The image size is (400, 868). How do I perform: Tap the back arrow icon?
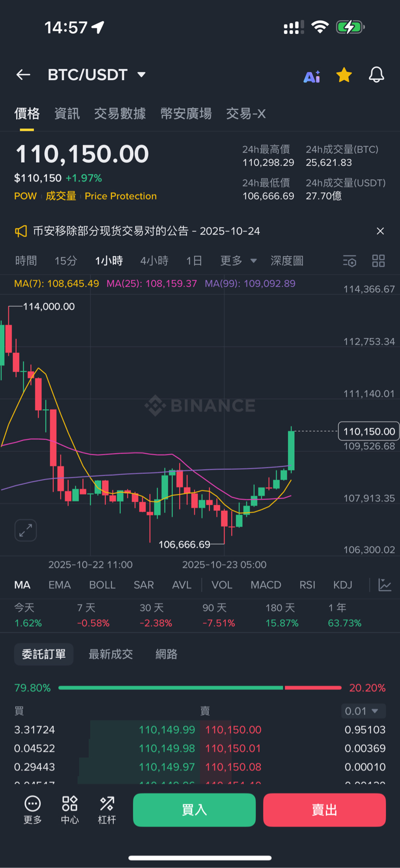(23, 75)
